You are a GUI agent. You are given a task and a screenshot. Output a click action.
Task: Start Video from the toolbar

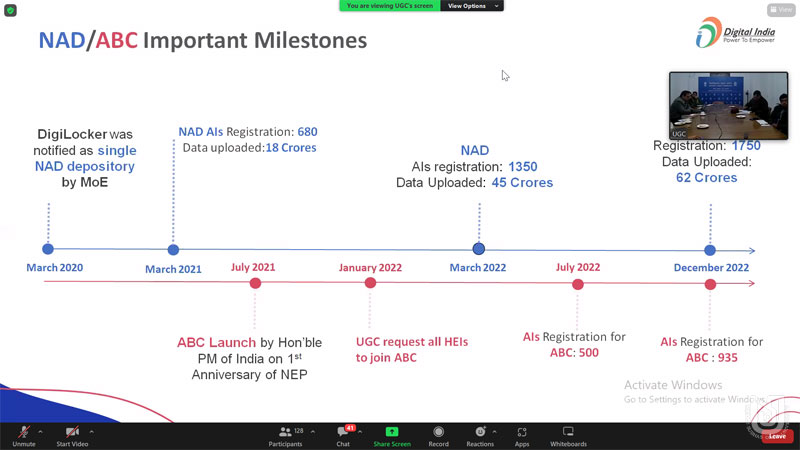[72, 436]
